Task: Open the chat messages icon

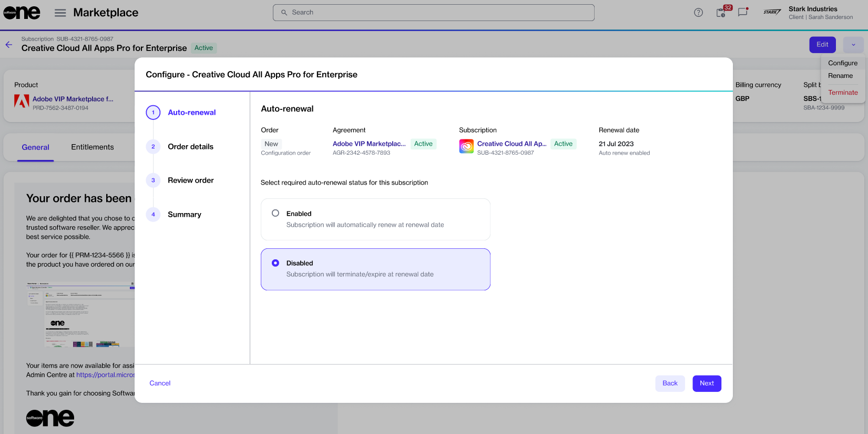Action: [742, 13]
